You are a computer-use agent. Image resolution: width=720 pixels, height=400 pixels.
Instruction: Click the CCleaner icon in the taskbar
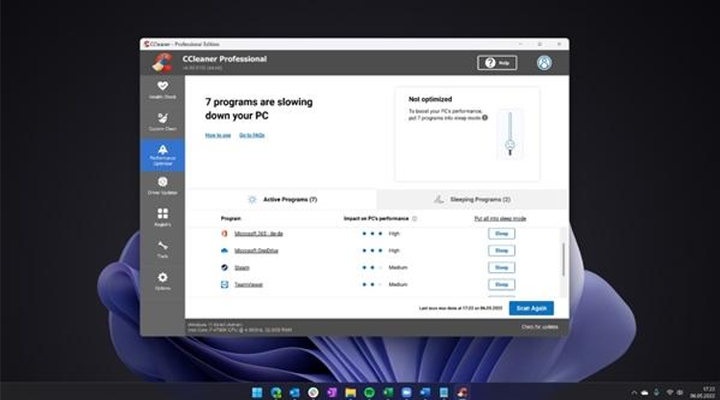click(x=462, y=392)
